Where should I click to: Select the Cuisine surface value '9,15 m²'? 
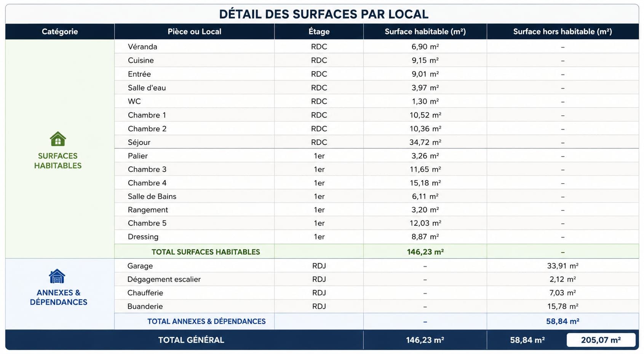pos(425,61)
